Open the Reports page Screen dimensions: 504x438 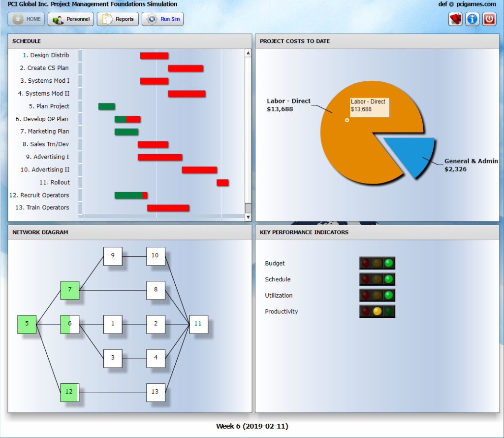click(118, 19)
